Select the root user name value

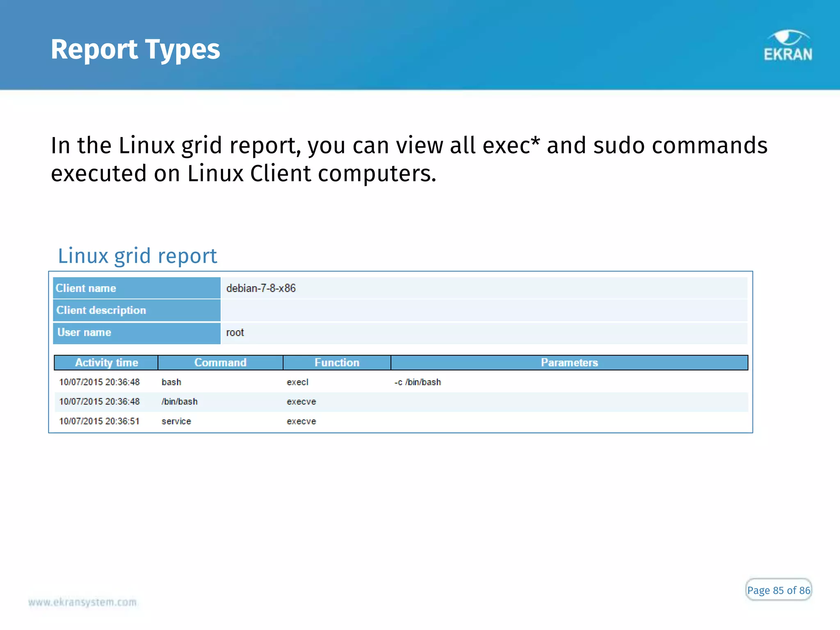(x=235, y=333)
